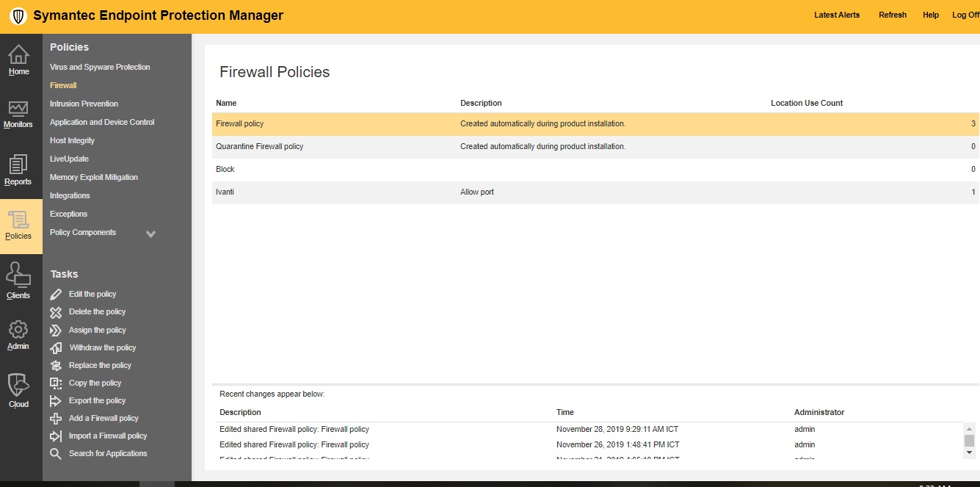Open Virus and Spyware Protection policies
The image size is (980, 487).
pyautogui.click(x=100, y=67)
